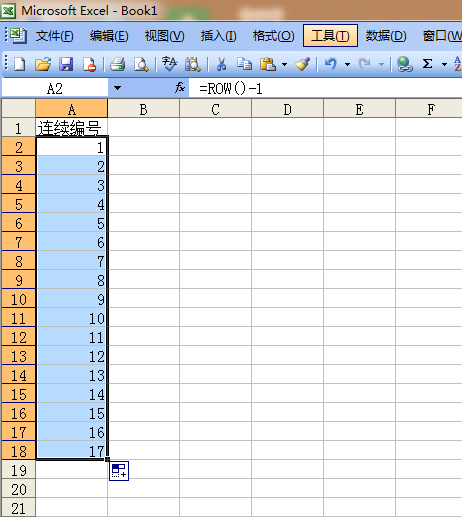This screenshot has width=462, height=517.
Task: Click empty cell C5
Action: tap(215, 204)
